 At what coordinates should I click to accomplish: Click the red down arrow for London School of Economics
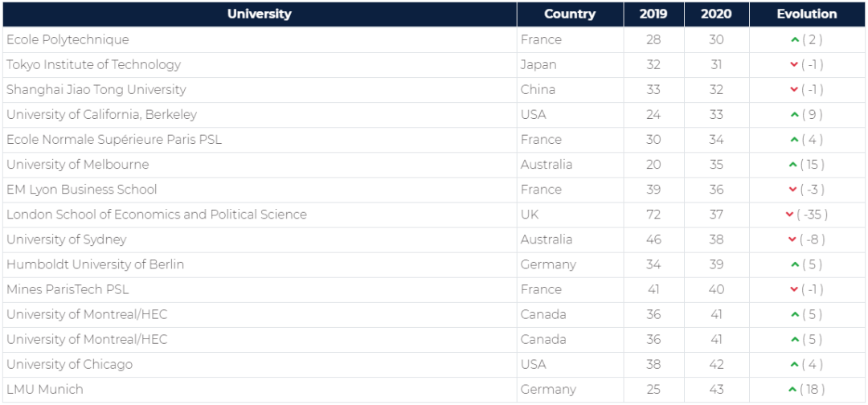789,215
